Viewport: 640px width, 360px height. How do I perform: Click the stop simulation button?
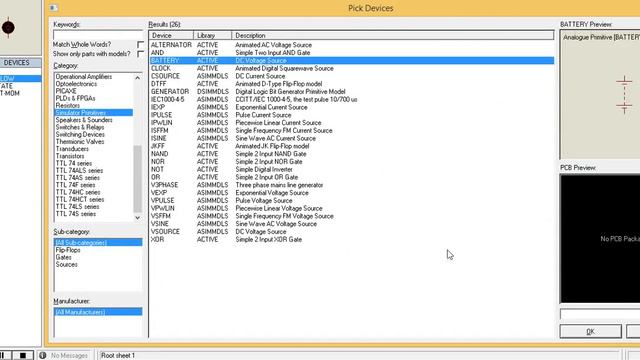23,356
